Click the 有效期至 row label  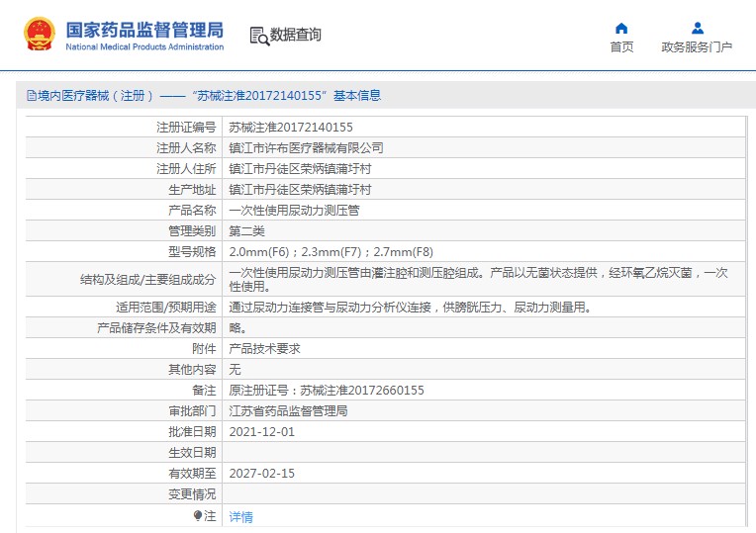click(x=192, y=473)
